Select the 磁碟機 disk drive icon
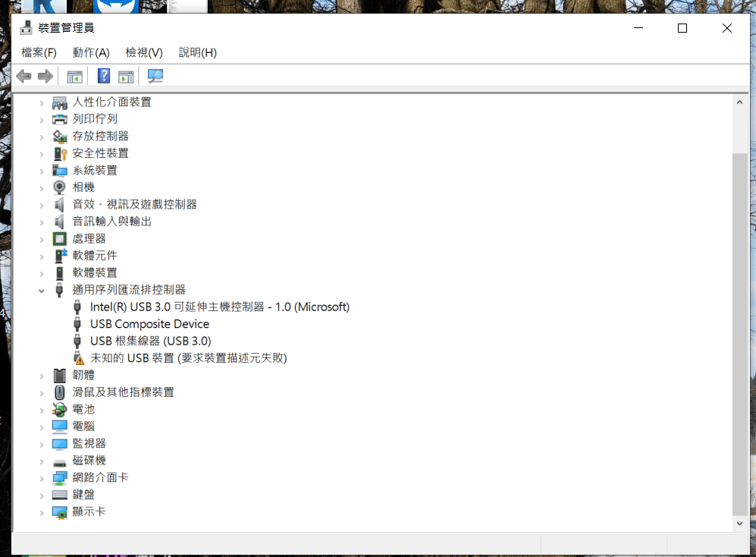This screenshot has width=756, height=557. click(x=59, y=463)
